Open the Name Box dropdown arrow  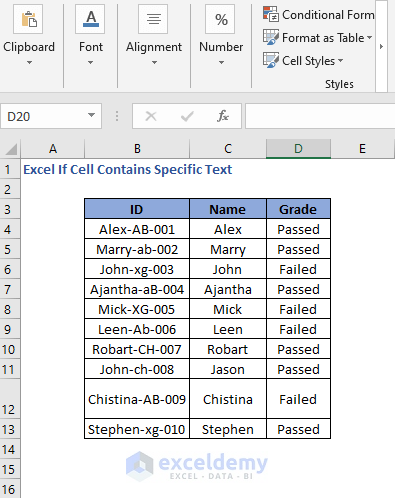click(x=91, y=115)
